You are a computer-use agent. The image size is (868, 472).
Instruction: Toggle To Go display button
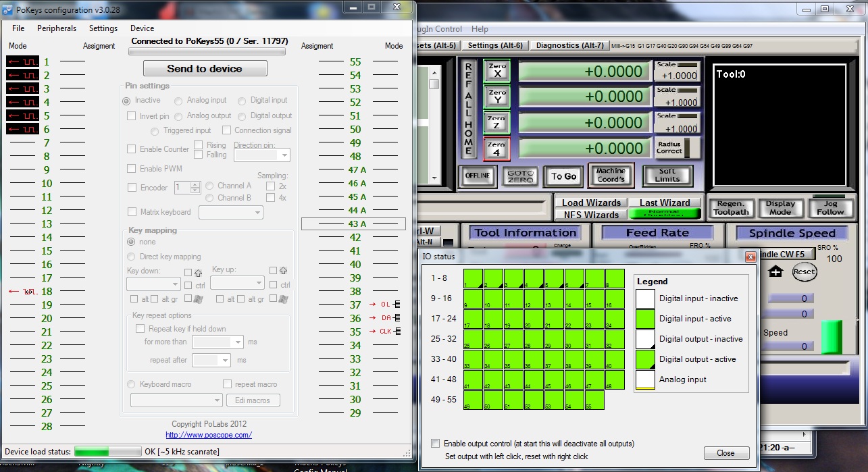[563, 176]
